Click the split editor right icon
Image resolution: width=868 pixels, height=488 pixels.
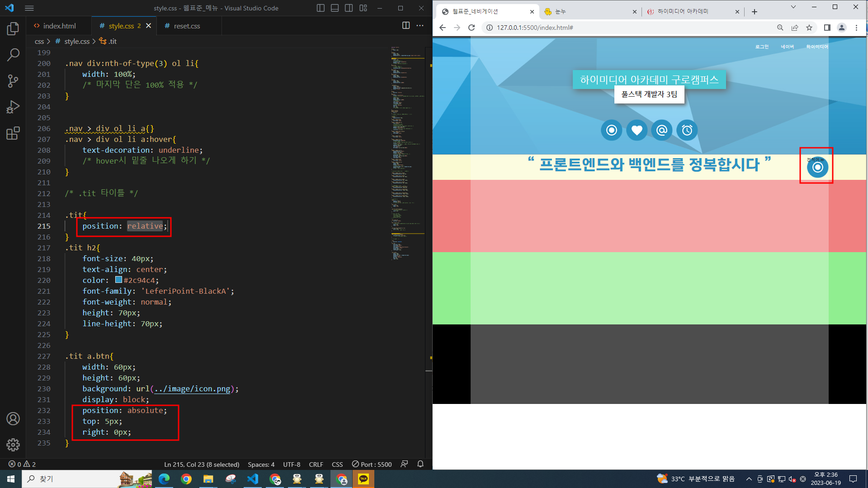406,26
